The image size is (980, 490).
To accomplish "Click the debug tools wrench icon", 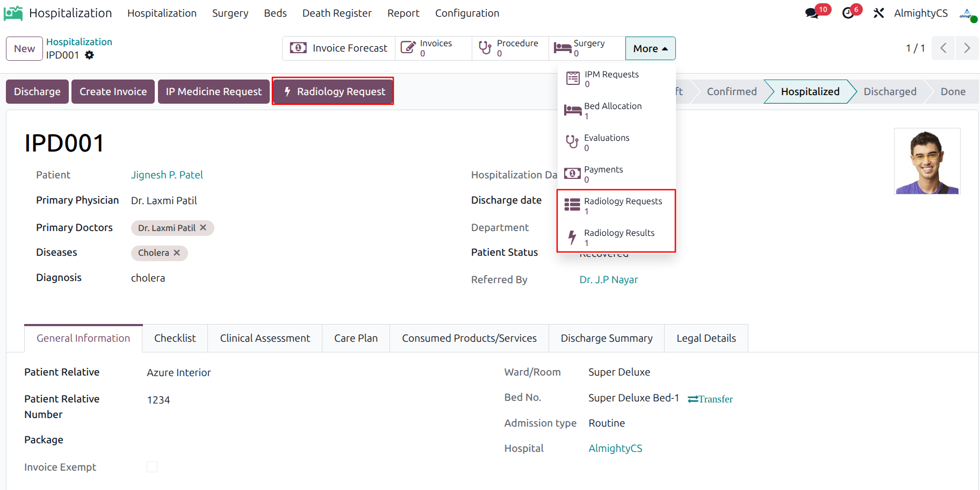I will click(878, 13).
